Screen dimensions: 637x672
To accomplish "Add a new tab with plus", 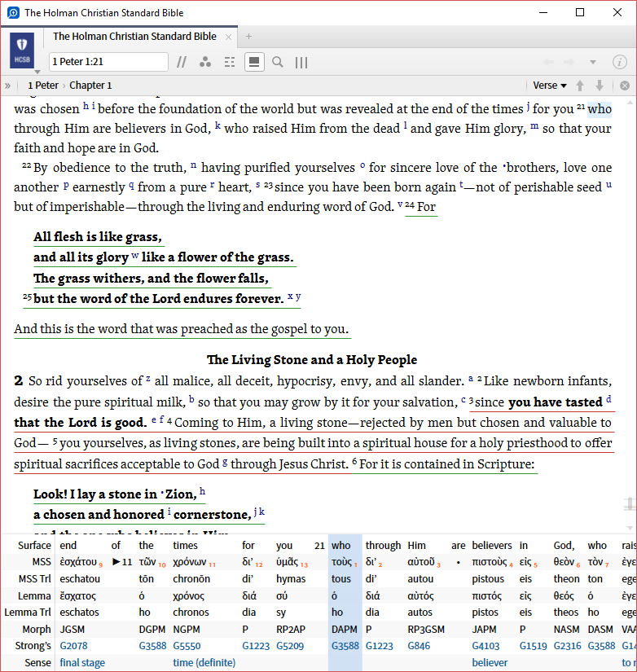I will pos(248,37).
